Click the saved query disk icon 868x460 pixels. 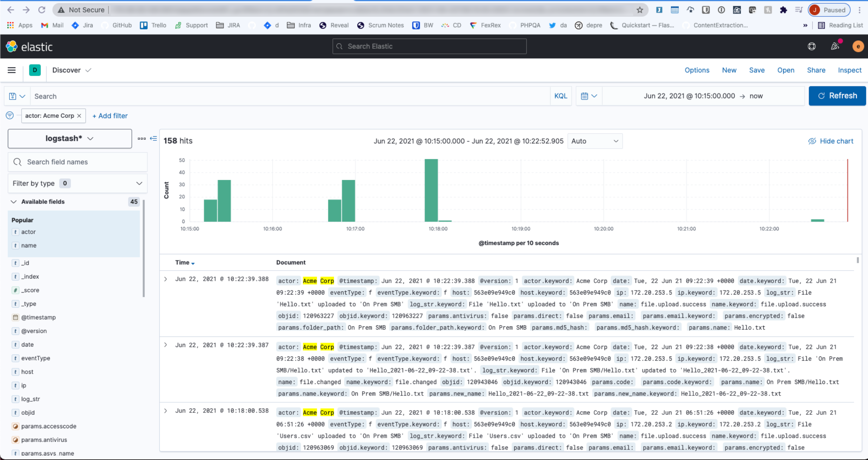pos(13,96)
